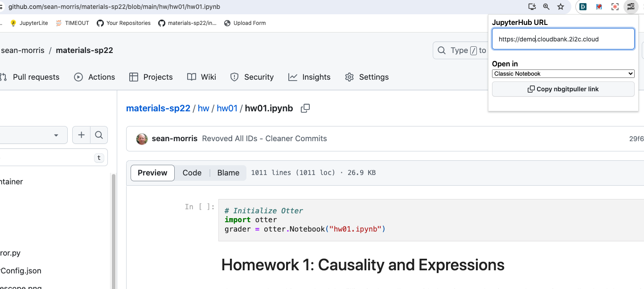Open the repository Settings tab
Screen dimensions: 644x289
[x=367, y=77]
